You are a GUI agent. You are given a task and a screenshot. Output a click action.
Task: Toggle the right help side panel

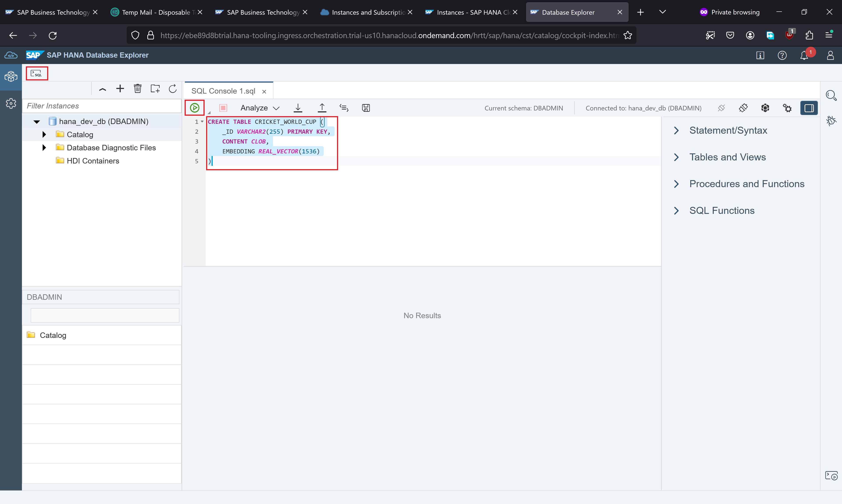click(x=809, y=108)
